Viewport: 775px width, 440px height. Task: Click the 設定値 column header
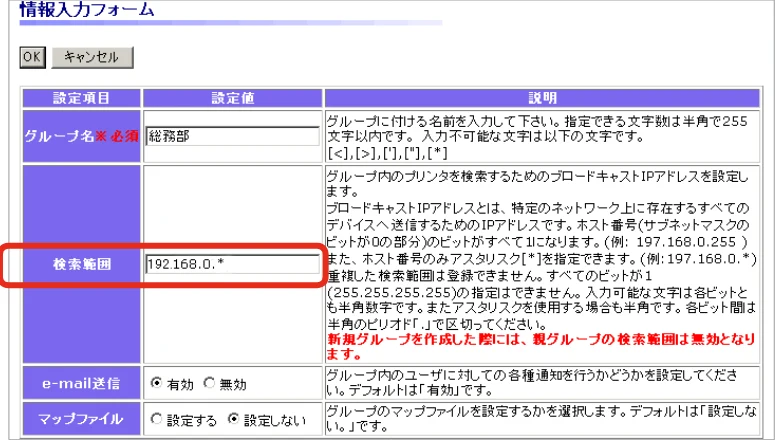[233, 98]
